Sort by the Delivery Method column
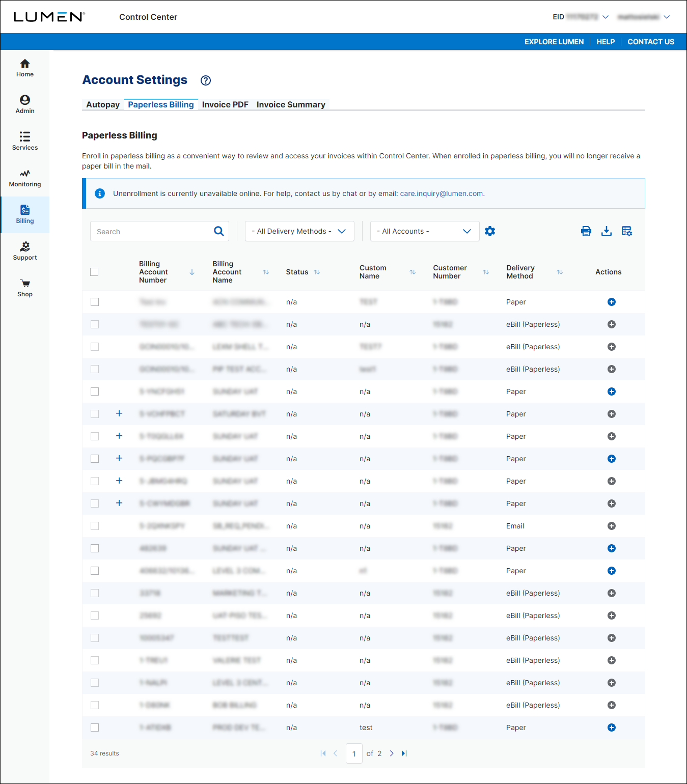Image resolution: width=687 pixels, height=784 pixels. click(560, 272)
